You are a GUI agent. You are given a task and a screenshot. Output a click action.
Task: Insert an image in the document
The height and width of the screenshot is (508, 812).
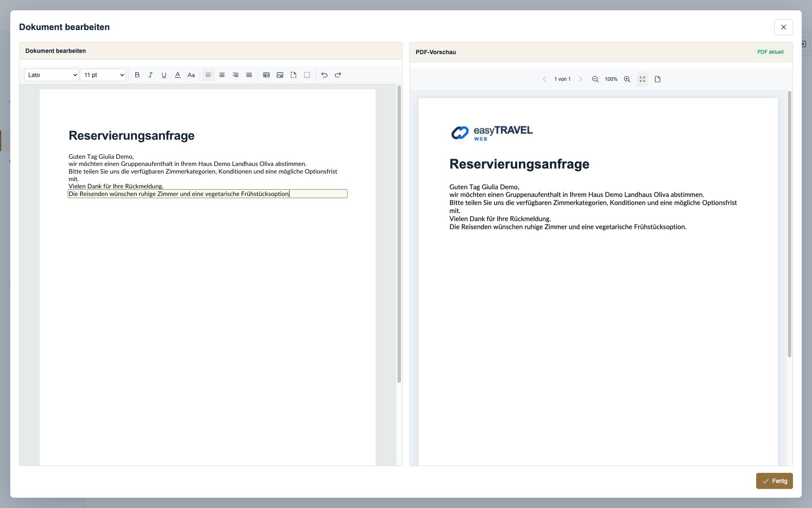click(280, 75)
